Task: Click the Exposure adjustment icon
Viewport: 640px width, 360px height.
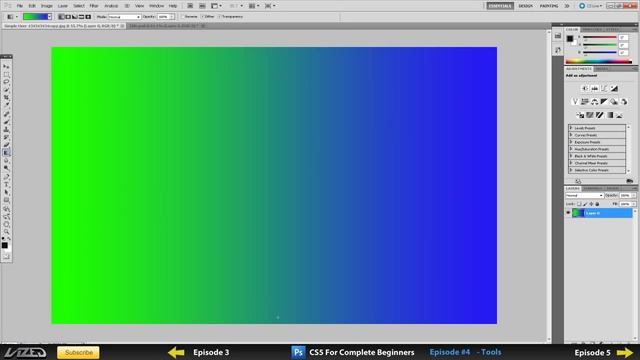Action: (614, 89)
